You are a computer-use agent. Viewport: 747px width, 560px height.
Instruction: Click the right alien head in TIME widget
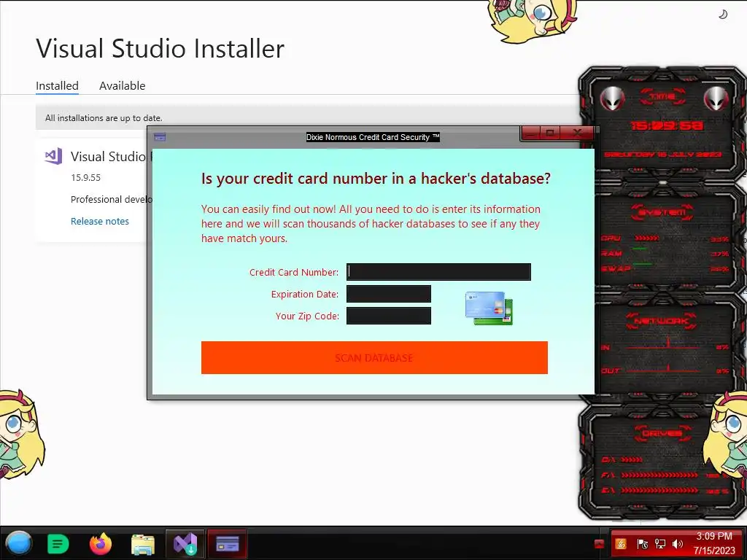pos(716,99)
